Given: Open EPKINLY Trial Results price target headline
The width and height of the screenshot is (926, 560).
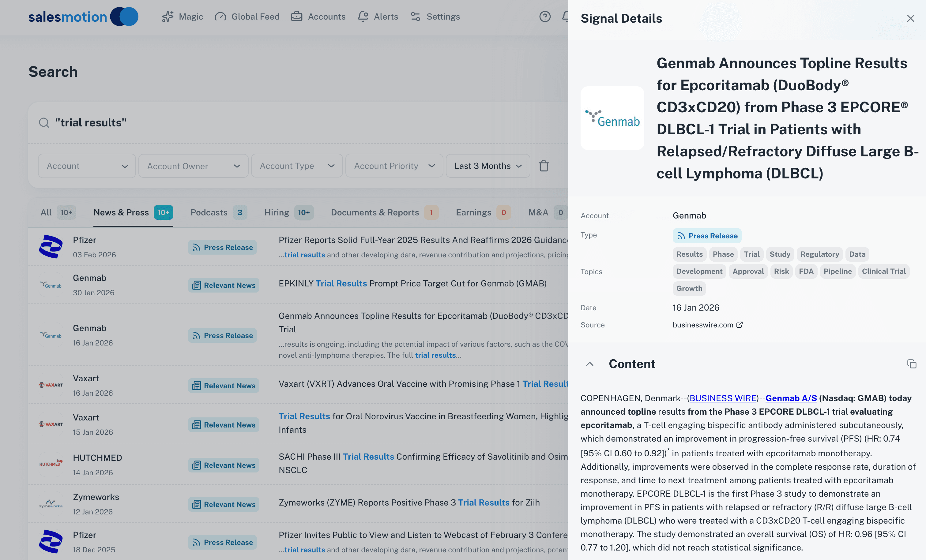Looking at the screenshot, I should pyautogui.click(x=412, y=283).
